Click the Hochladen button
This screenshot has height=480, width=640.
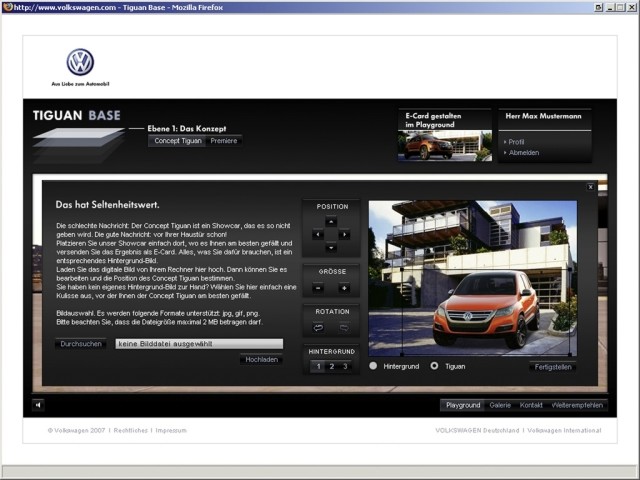pyautogui.click(x=261, y=360)
